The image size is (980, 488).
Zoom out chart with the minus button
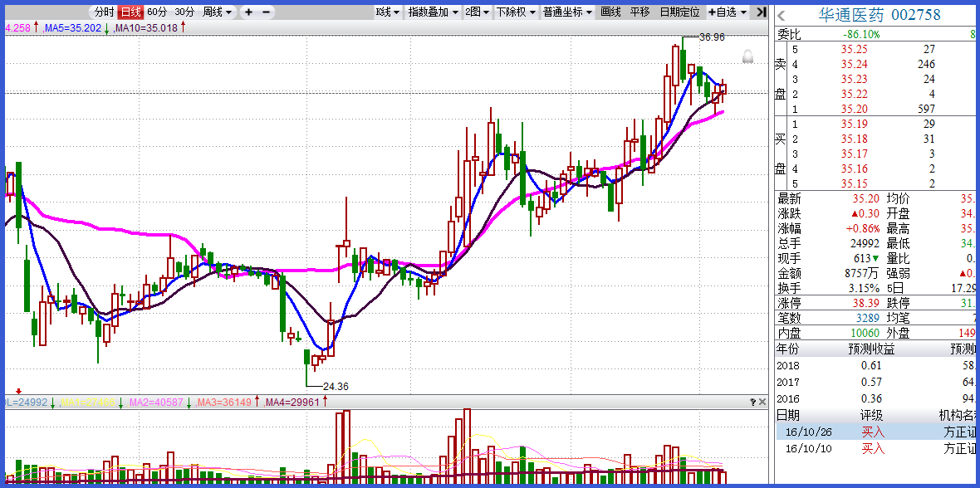[x=267, y=12]
